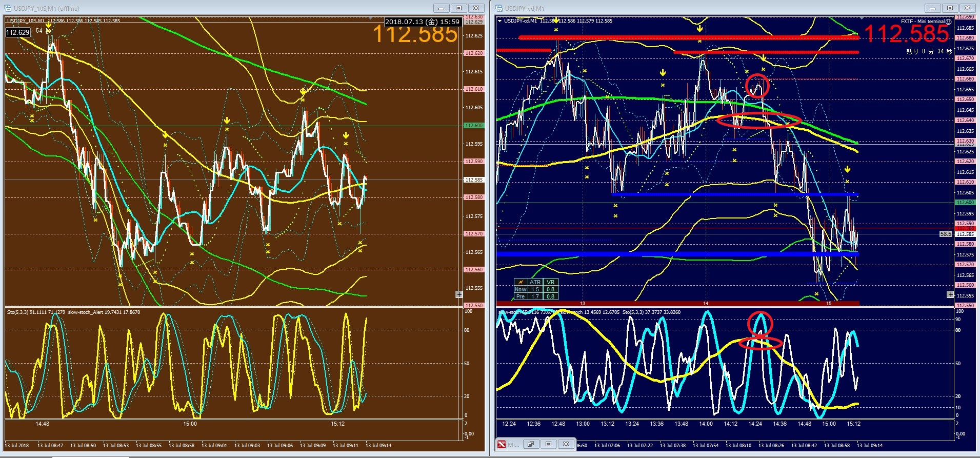This screenshot has width=980, height=458.
Task: Click the 12:24 time label on blue chart
Action: pyautogui.click(x=509, y=424)
